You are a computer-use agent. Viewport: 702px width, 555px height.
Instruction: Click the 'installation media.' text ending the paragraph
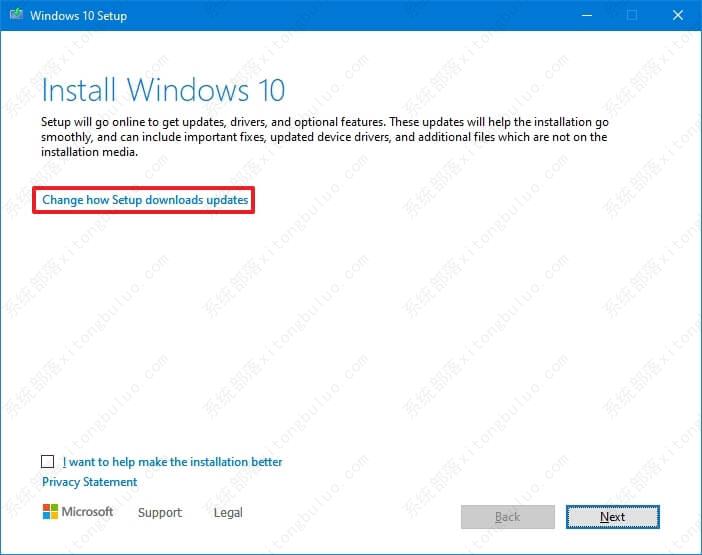(90, 152)
